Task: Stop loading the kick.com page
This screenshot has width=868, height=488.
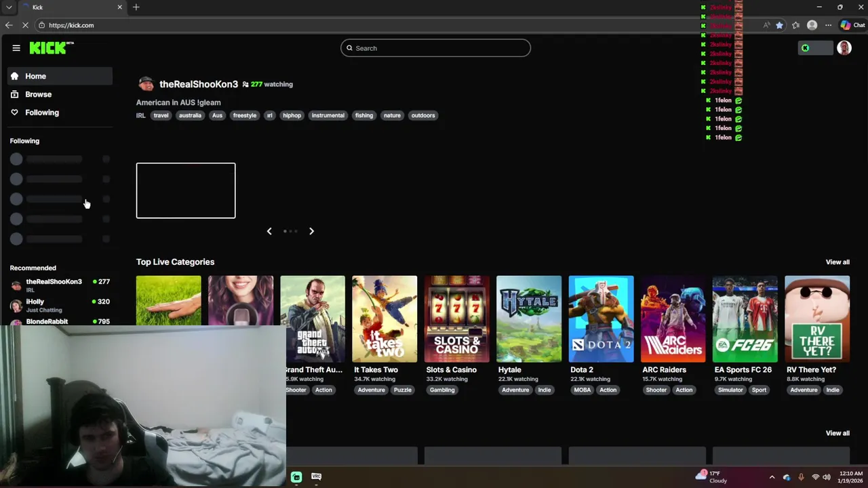Action: pyautogui.click(x=25, y=25)
